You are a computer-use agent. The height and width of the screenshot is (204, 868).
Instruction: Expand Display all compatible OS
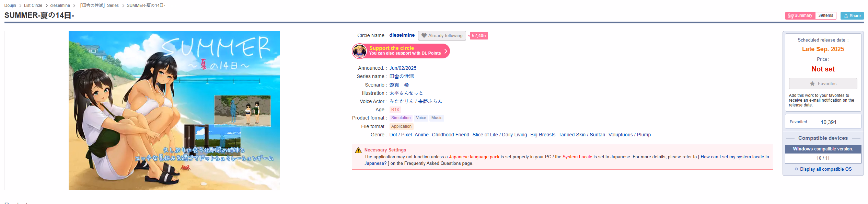[x=823, y=169]
